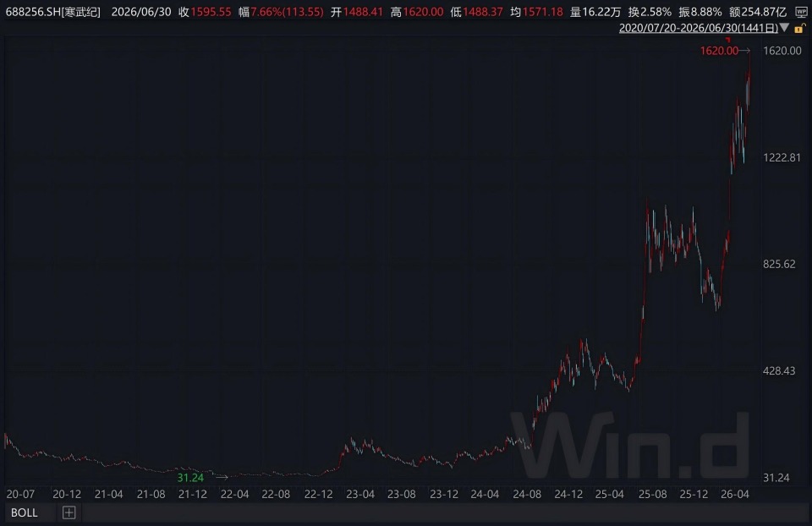812x526 pixels.
Task: Click the 25-04 time axis label
Action: click(610, 495)
